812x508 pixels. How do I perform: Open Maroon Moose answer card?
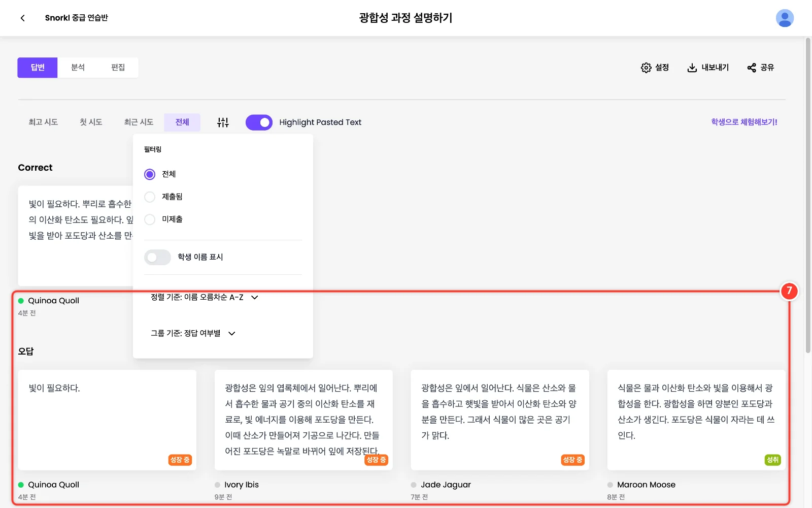point(696,420)
